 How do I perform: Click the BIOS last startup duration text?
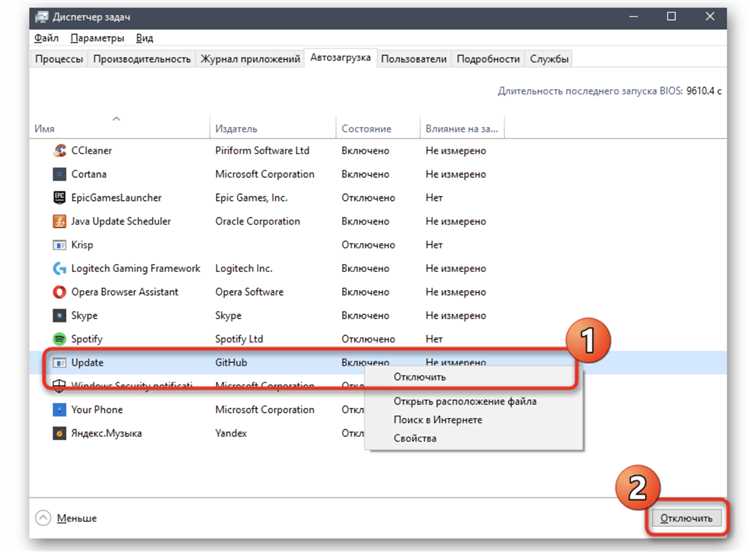[x=609, y=91]
